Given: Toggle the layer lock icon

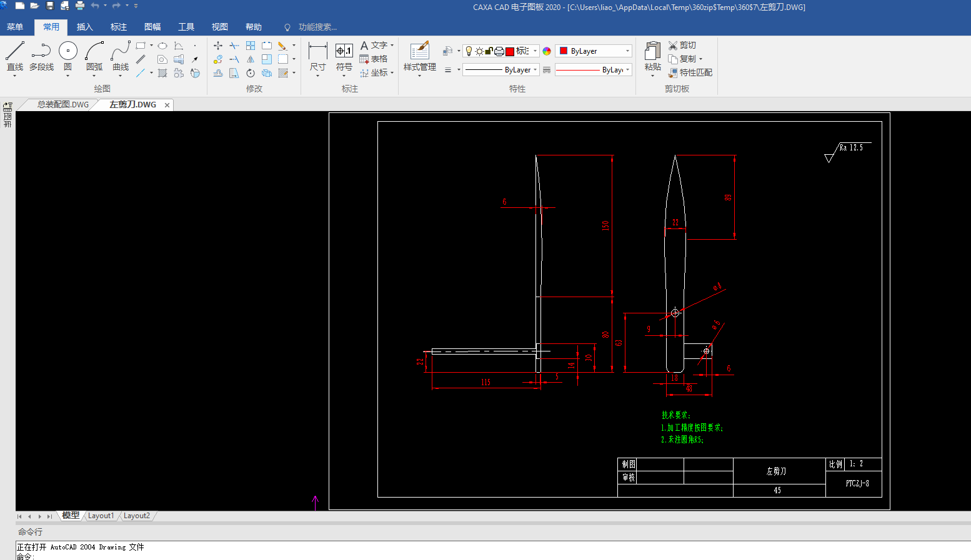Looking at the screenshot, I should tap(489, 51).
